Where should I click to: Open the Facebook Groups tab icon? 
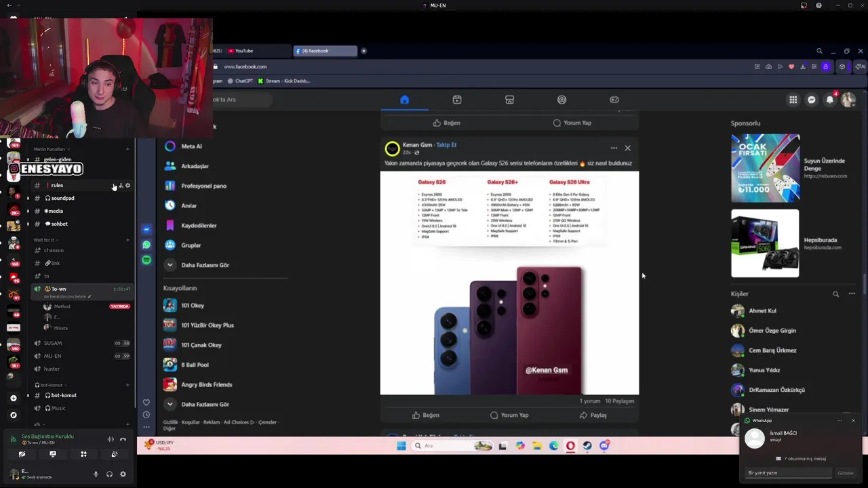(561, 100)
